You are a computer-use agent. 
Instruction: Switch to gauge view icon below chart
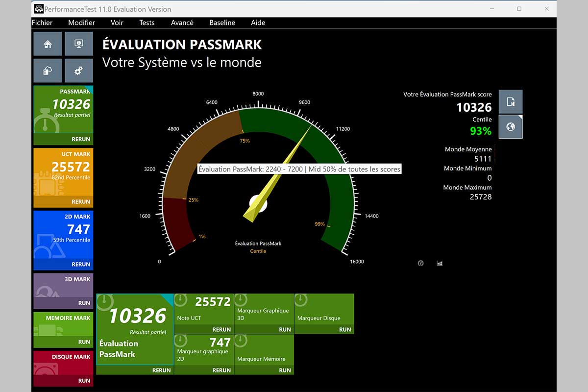tap(420, 263)
